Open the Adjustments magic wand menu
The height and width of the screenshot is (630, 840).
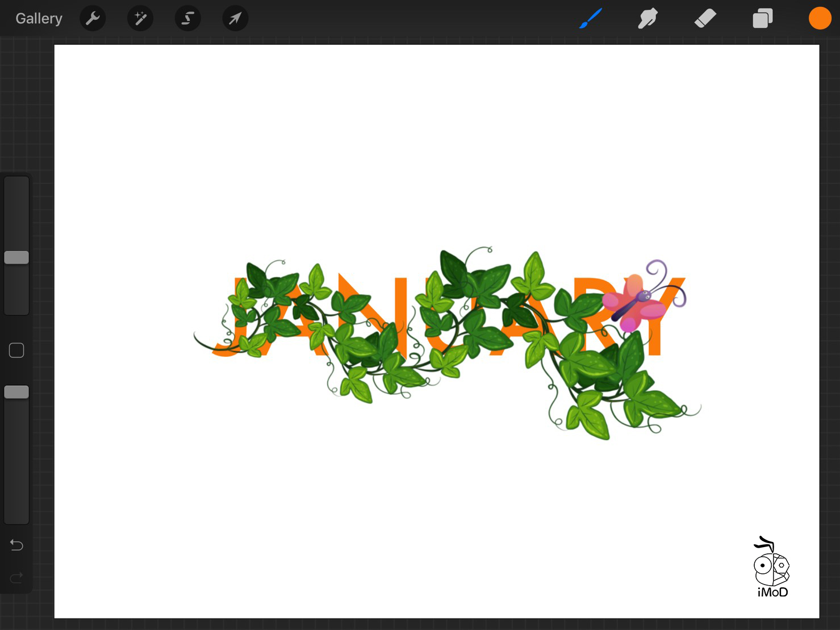point(140,19)
